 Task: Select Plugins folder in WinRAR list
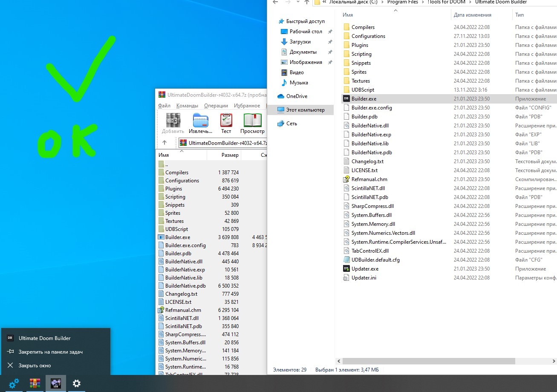click(173, 189)
